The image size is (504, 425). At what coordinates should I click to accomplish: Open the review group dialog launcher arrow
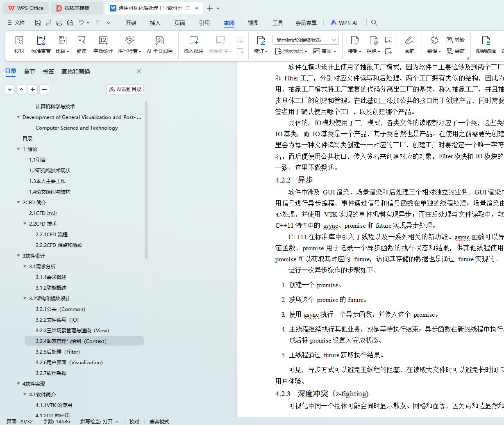(468, 58)
